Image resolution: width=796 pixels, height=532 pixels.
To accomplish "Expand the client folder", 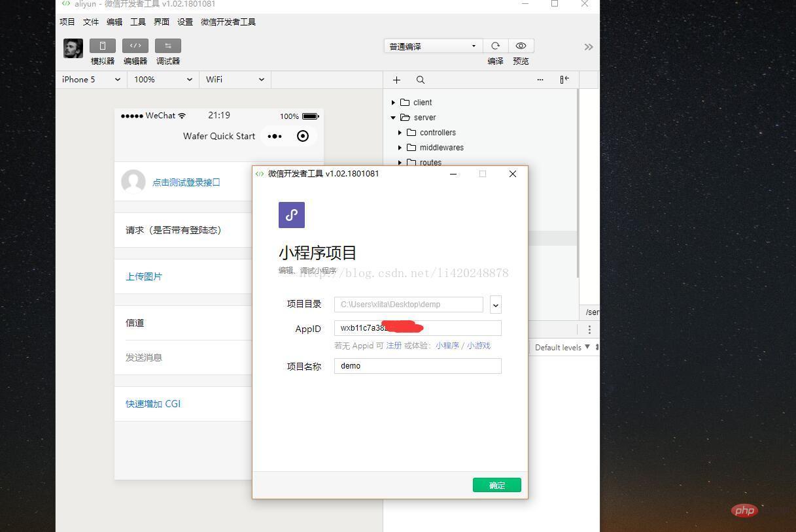I will 393,103.
